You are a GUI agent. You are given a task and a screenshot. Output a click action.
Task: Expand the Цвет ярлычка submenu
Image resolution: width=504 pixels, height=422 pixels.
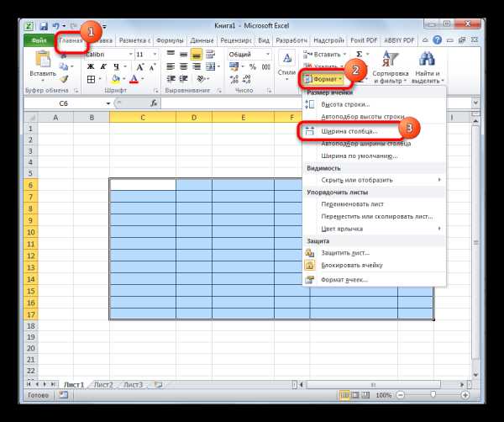374,229
